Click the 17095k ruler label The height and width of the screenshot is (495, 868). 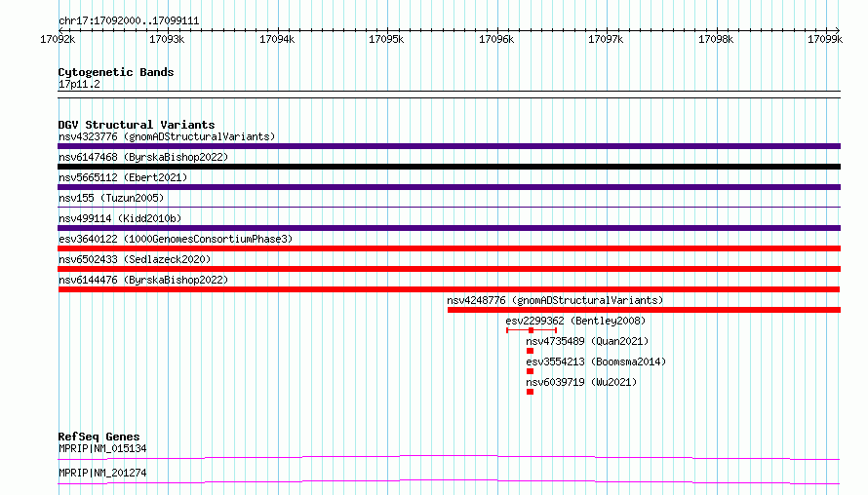click(386, 39)
